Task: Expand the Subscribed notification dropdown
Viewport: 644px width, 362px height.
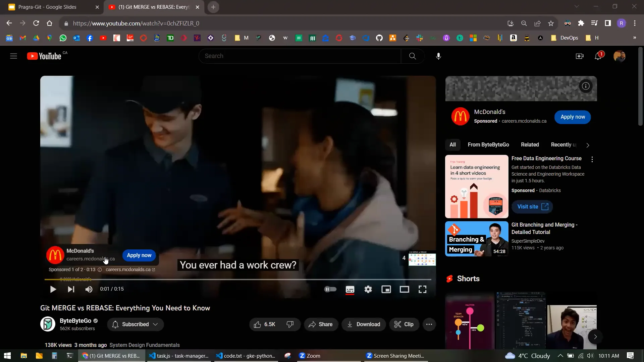Action: pos(136,324)
